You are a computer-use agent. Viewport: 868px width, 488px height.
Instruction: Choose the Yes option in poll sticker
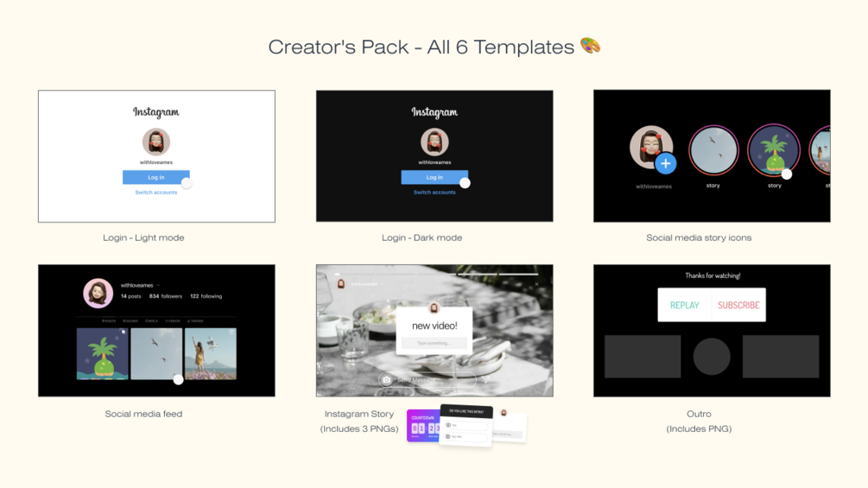466,425
